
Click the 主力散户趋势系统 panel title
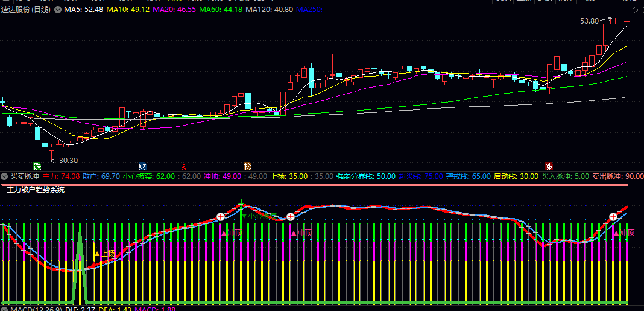point(36,189)
